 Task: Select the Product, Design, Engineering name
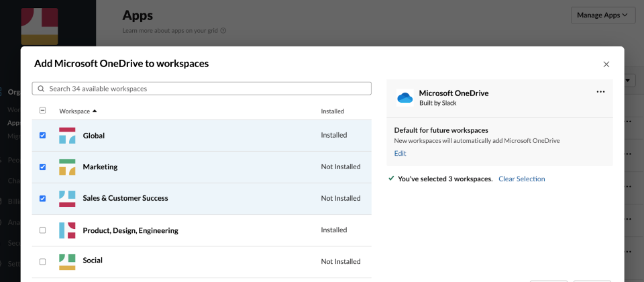pos(131,230)
